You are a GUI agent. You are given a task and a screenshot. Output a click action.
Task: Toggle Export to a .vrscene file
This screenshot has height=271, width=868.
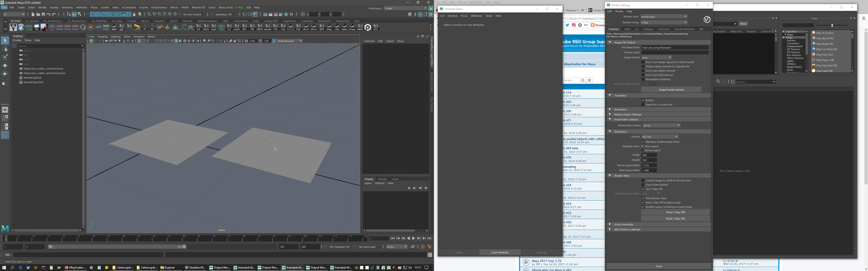click(643, 105)
